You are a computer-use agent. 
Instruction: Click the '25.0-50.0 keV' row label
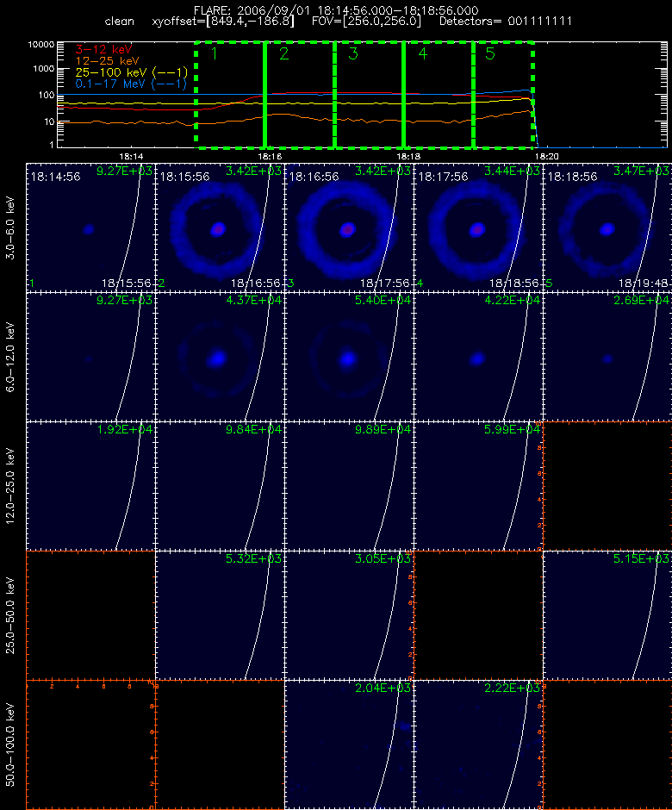[11, 615]
